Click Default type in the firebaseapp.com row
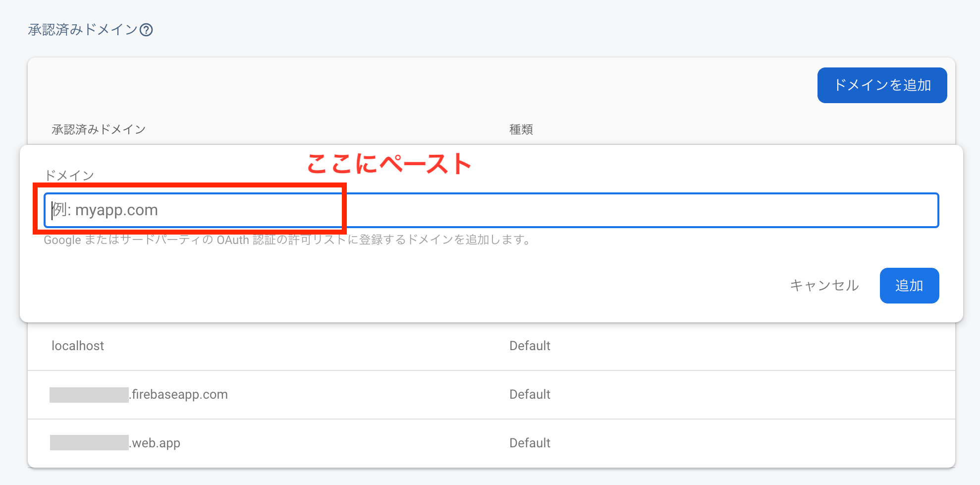 click(530, 395)
